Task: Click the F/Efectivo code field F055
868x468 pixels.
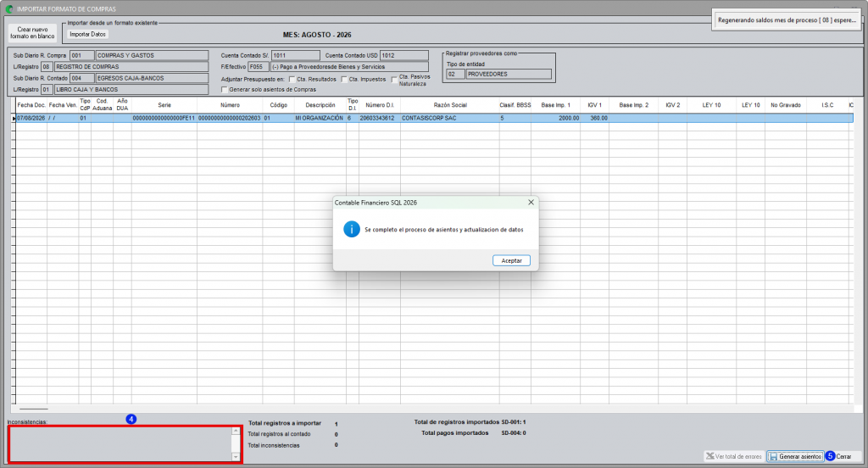Action: [258, 66]
